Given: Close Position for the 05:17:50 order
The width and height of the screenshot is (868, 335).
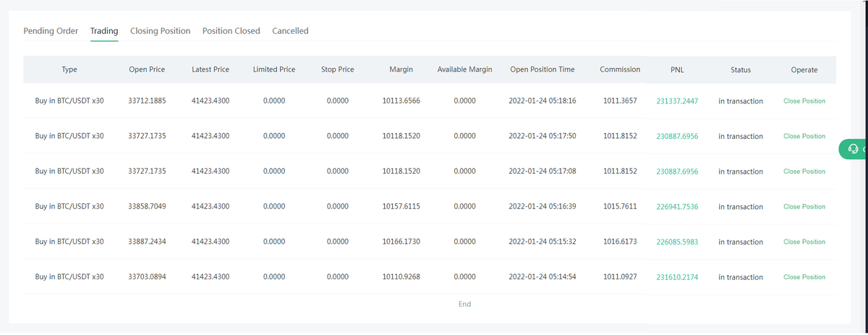Looking at the screenshot, I should pos(804,136).
